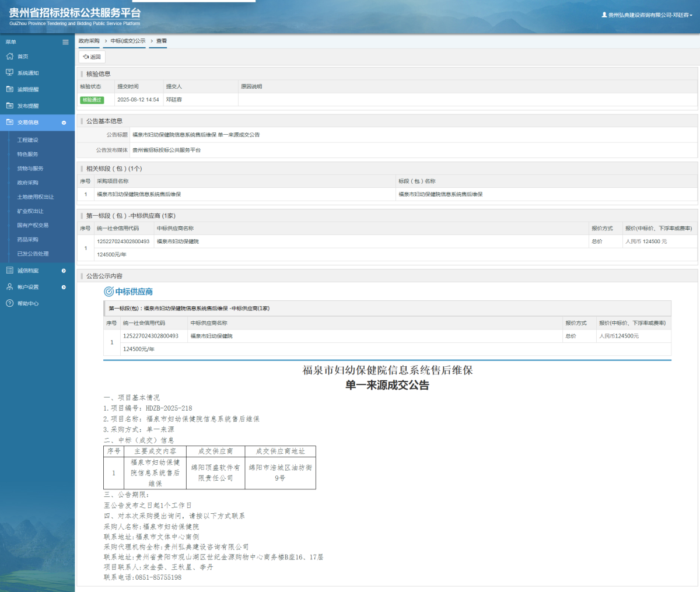This screenshot has width=700, height=592.
Task: Select 政府采购 in the sidebar submenu
Action: point(27,183)
